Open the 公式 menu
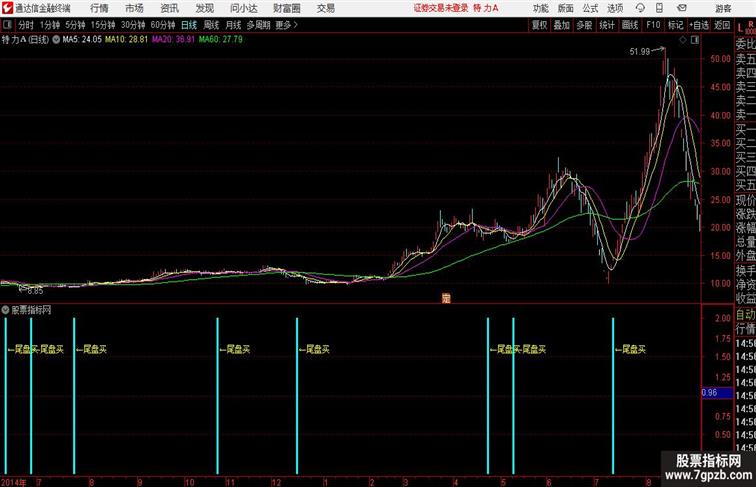Screen dimensions: 756x487 click(x=590, y=8)
